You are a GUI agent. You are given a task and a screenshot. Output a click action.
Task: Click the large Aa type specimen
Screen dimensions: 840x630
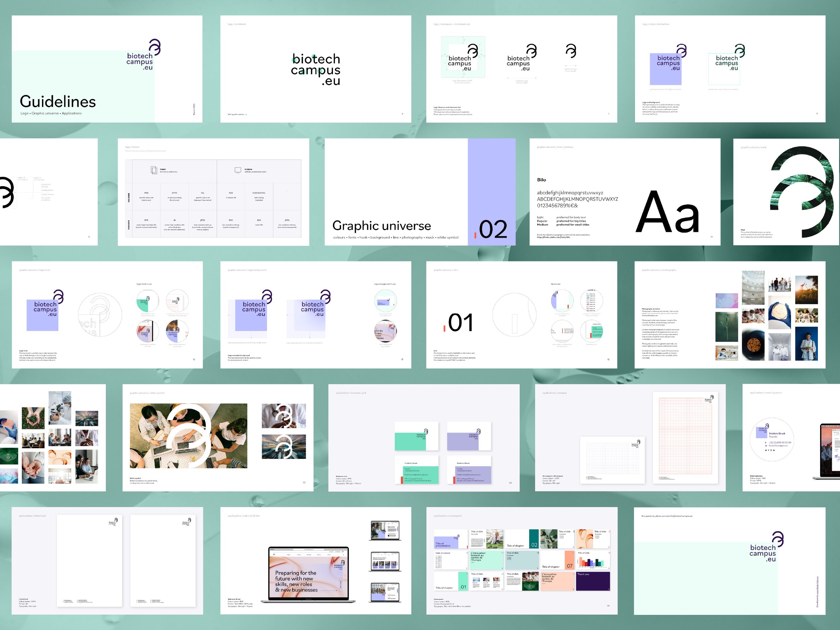coord(667,212)
